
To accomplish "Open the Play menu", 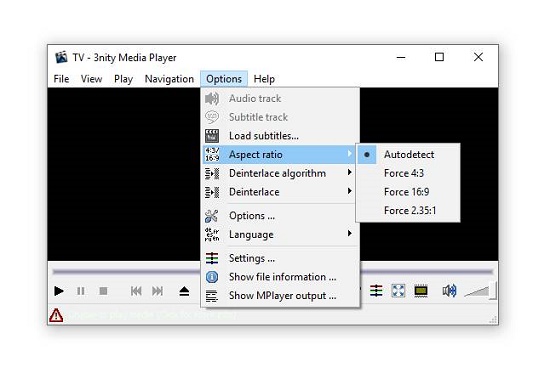I will pos(123,79).
